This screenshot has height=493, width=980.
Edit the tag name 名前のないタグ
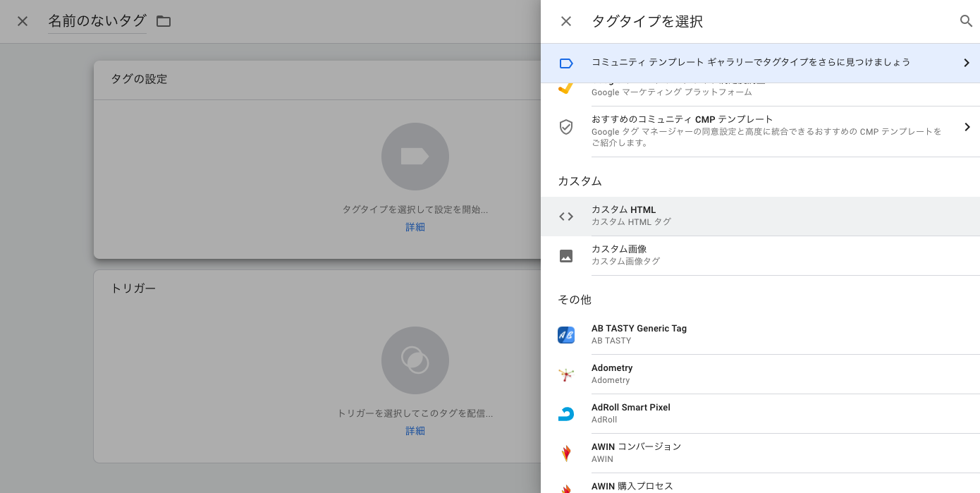(97, 21)
